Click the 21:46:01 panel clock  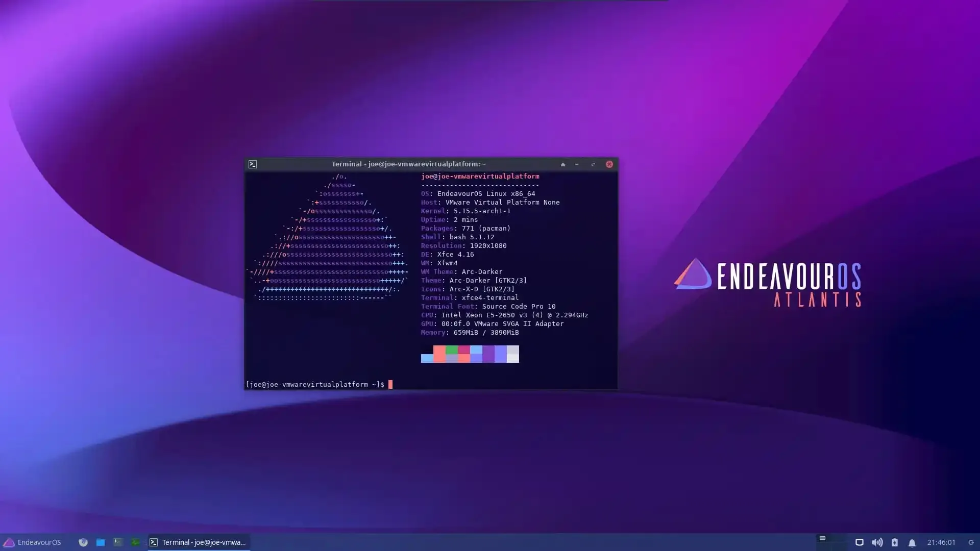pos(941,542)
